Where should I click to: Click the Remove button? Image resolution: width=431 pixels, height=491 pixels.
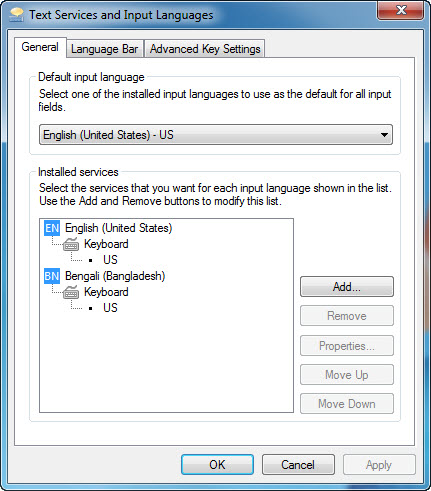[x=347, y=316]
